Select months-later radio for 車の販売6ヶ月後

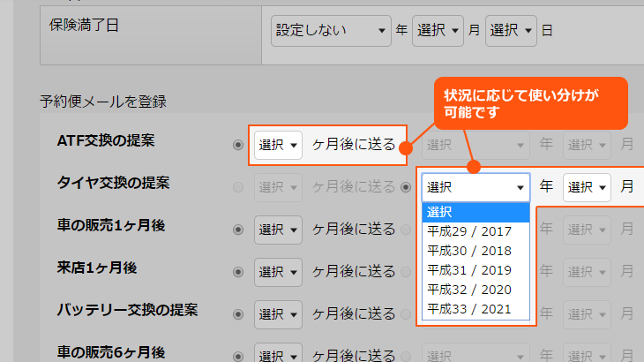pos(238,356)
